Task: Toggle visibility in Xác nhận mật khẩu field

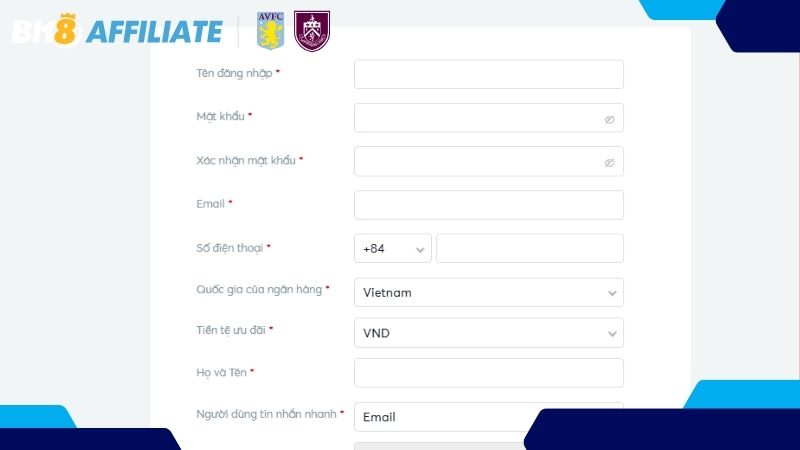Action: click(x=609, y=162)
